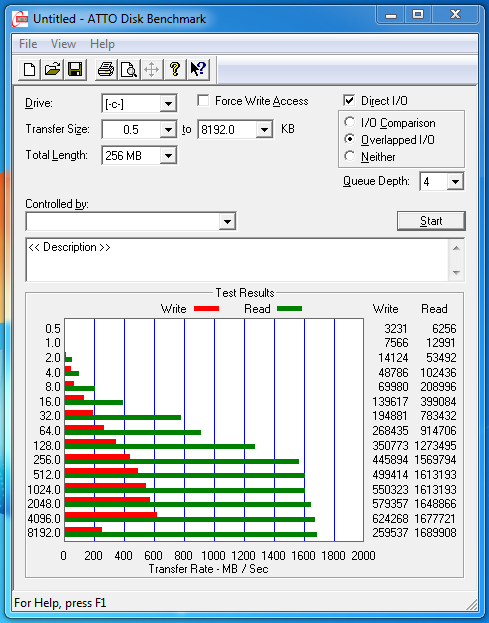The width and height of the screenshot is (489, 623).
Task: Click the status bar help text
Action: [60, 603]
